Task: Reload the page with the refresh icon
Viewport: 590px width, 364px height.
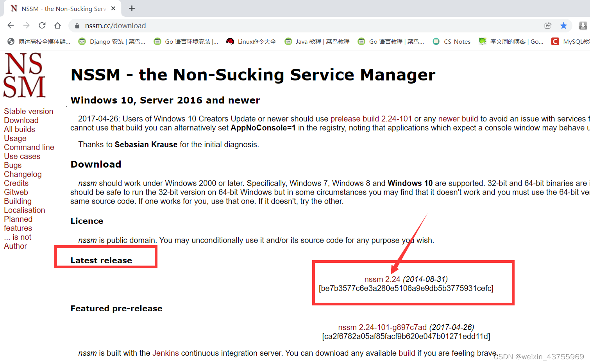Action: click(x=42, y=25)
